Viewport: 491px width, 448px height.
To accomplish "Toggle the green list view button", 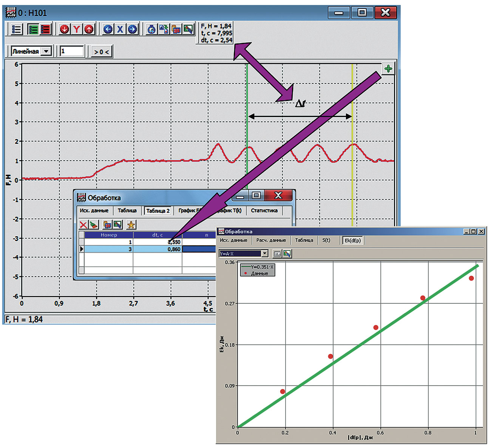I will tap(33, 29).
